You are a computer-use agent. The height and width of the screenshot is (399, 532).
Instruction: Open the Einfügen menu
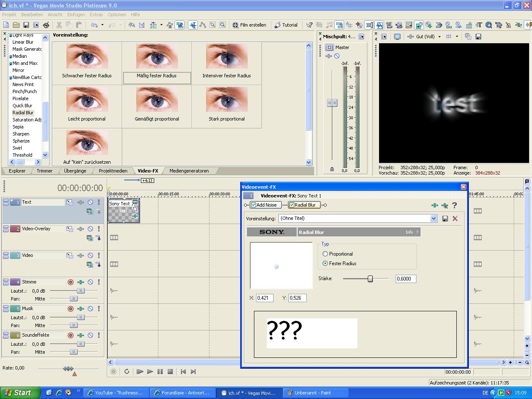coord(76,15)
